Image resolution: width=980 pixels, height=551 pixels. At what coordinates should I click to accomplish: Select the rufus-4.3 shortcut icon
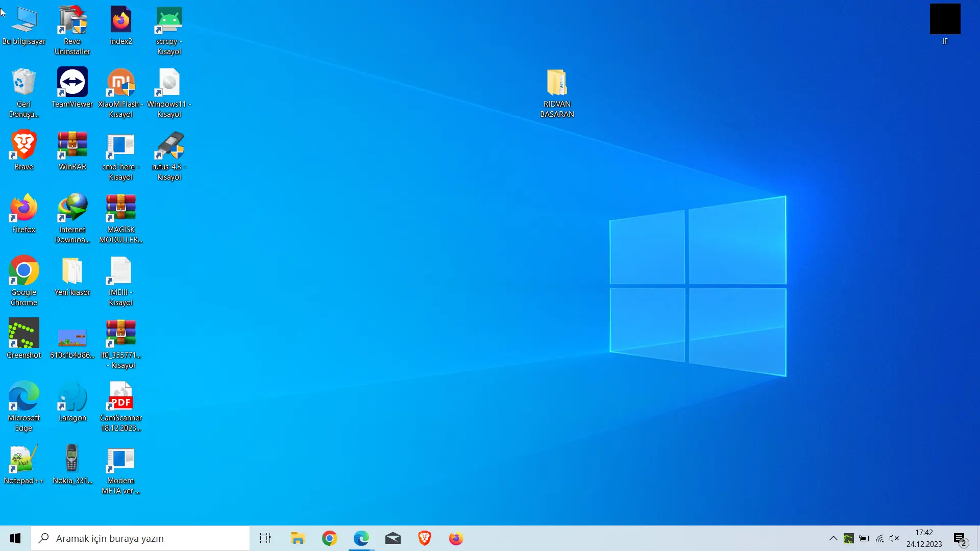(169, 156)
